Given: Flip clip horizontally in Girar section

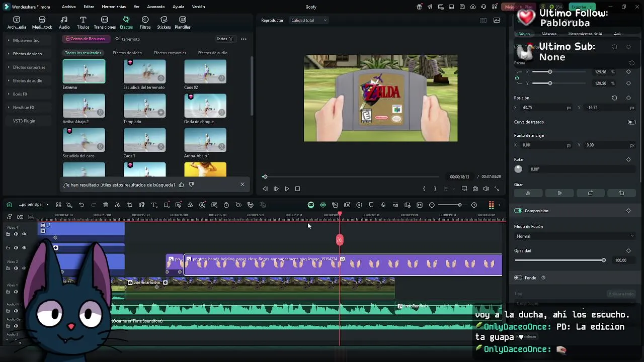Looking at the screenshot, I should tap(528, 193).
